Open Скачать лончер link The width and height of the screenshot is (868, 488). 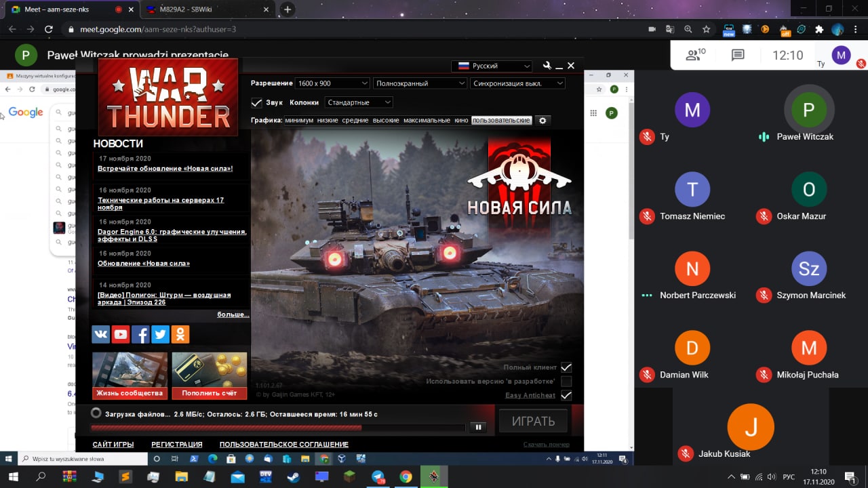point(547,445)
